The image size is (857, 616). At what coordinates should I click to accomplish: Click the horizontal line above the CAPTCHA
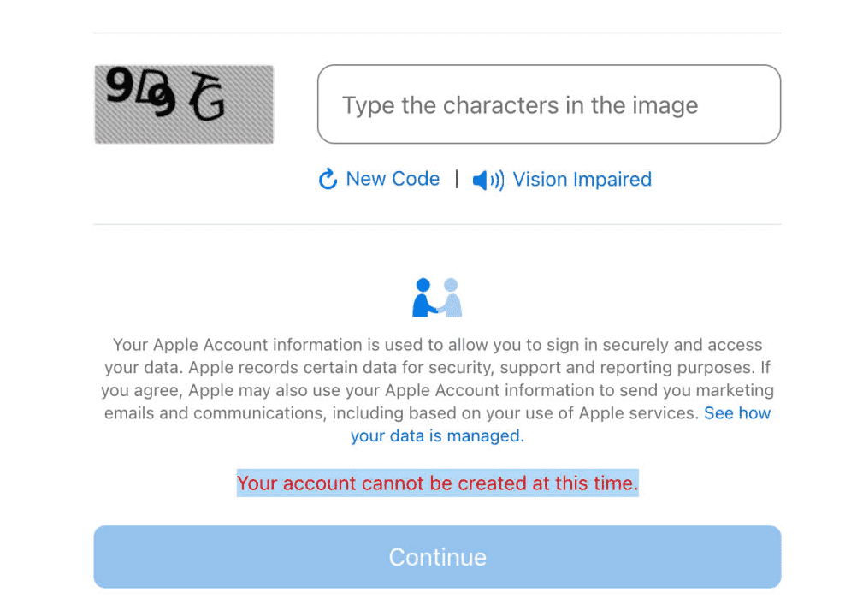pyautogui.click(x=437, y=33)
